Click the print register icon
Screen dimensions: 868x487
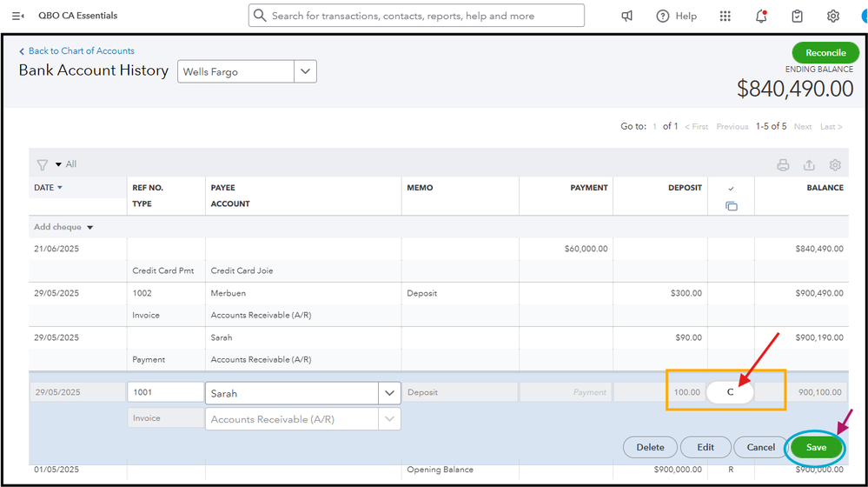[783, 165]
